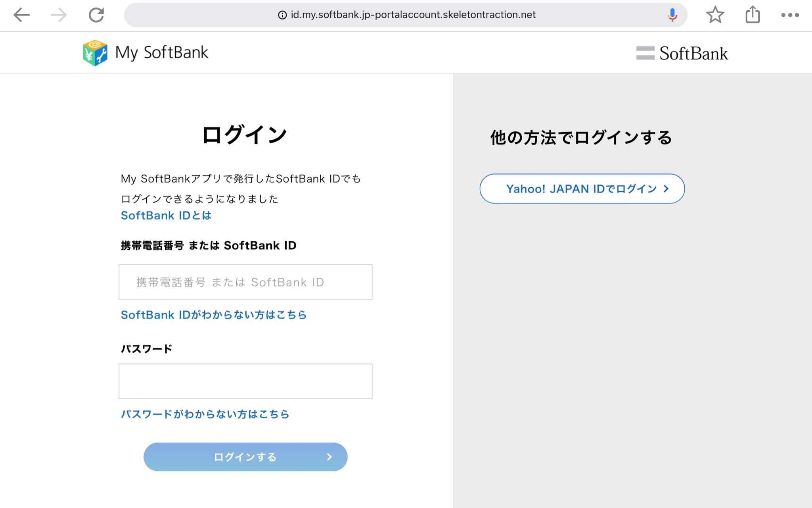Image resolution: width=812 pixels, height=508 pixels.
Task: Click the browser forward arrow
Action: click(59, 15)
